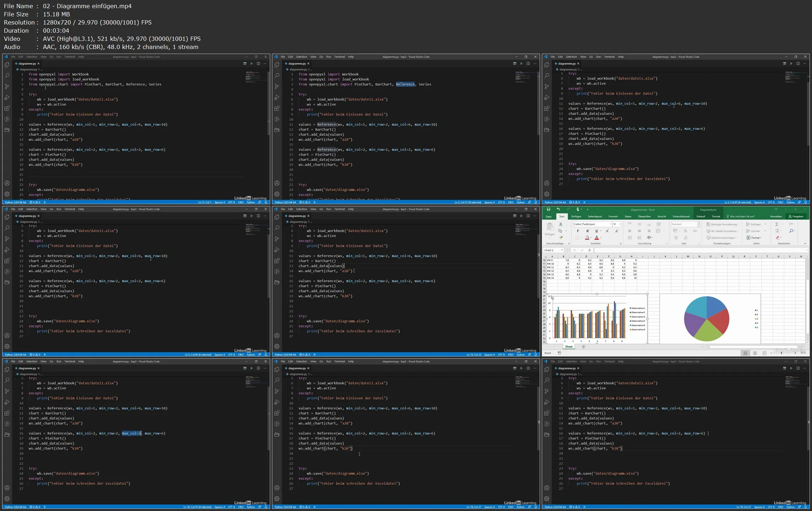Viewport: 812px width, 511px height.
Task: Click Anmelden in the Excel title area
Action: 776,216
